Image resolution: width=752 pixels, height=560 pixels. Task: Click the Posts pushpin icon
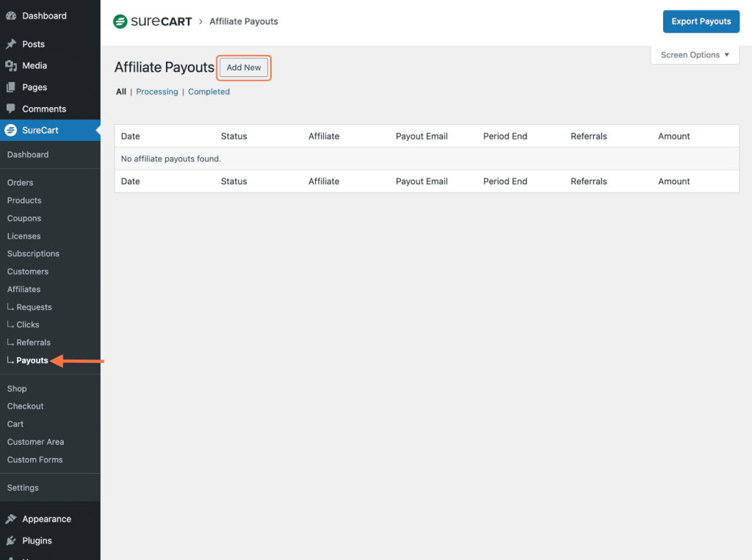pyautogui.click(x=11, y=44)
